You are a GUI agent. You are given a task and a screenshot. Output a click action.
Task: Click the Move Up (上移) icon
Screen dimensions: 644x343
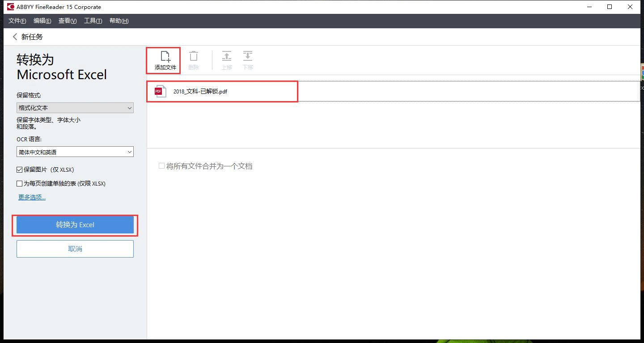point(227,56)
